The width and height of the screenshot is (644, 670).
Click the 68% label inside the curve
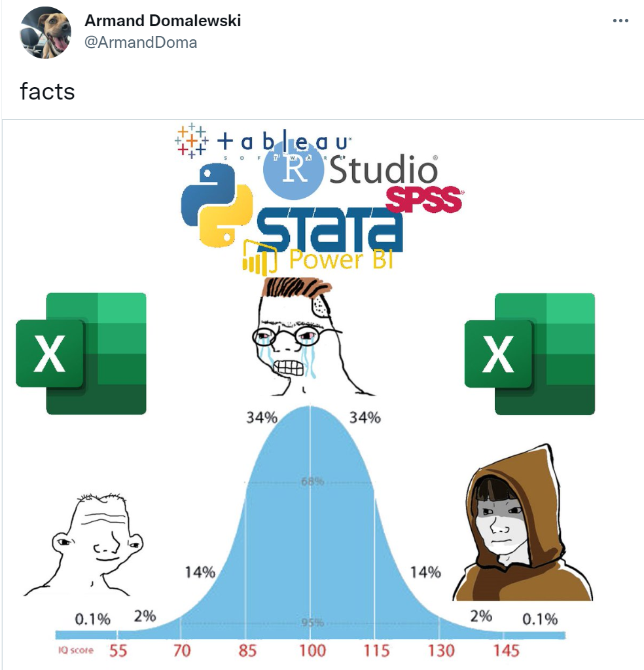point(313,481)
